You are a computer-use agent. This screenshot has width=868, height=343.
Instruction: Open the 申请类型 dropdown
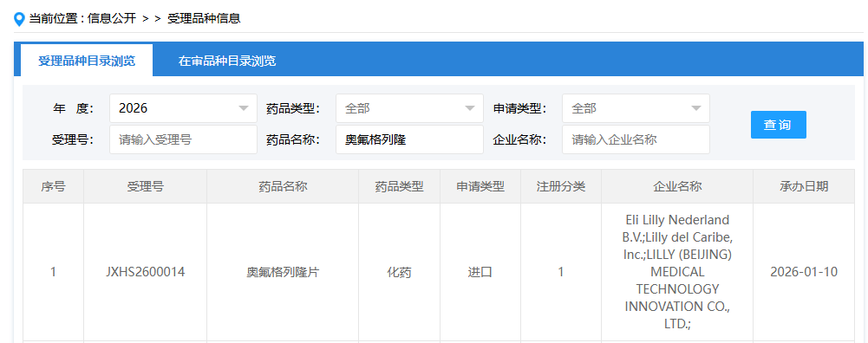tap(636, 108)
